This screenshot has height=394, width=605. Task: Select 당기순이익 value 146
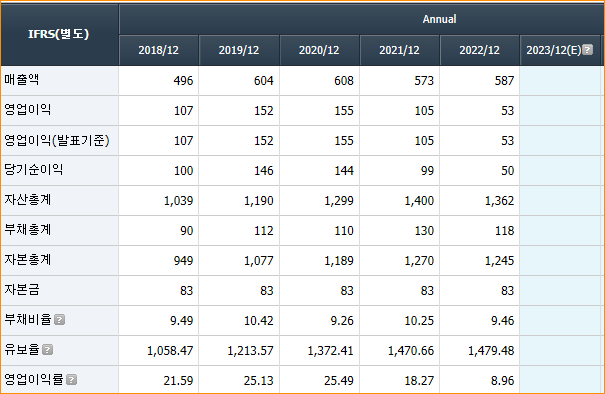[264, 171]
